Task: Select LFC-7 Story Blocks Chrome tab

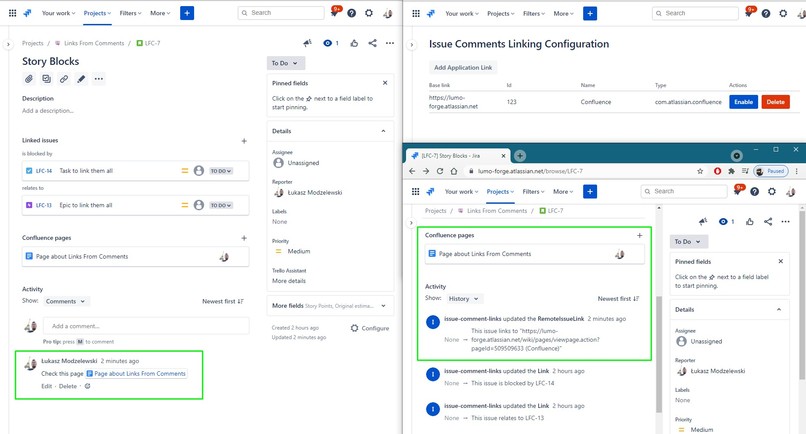Action: [x=457, y=156]
